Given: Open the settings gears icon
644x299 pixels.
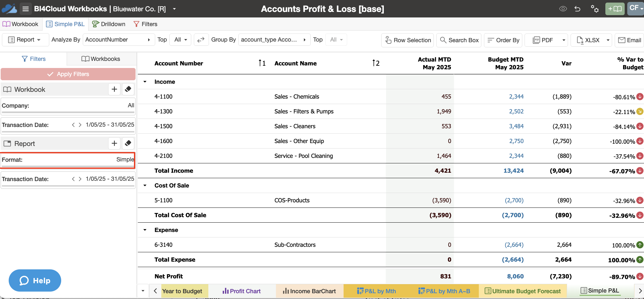Looking at the screenshot, I should pos(594,9).
